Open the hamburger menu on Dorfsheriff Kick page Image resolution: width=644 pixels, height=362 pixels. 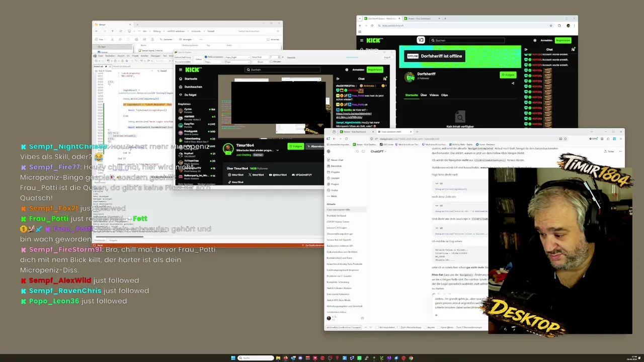click(361, 40)
